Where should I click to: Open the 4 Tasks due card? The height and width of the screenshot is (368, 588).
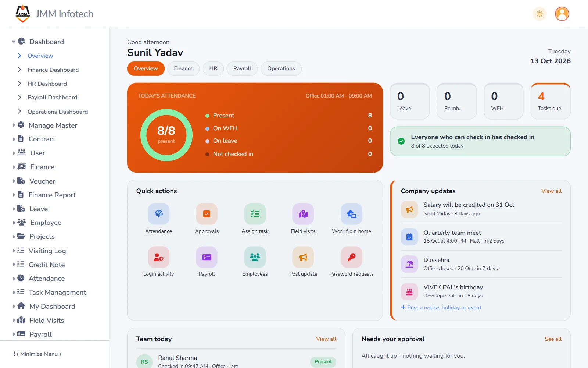551,101
